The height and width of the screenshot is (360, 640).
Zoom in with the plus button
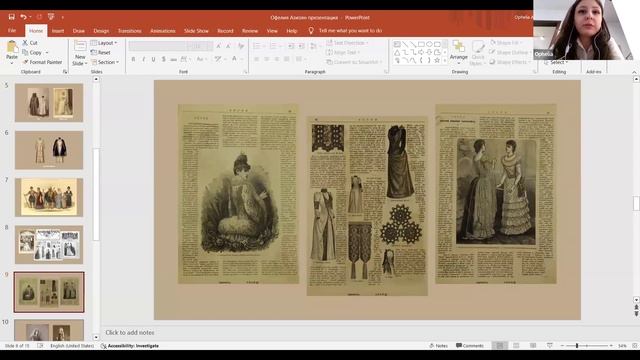coord(611,346)
